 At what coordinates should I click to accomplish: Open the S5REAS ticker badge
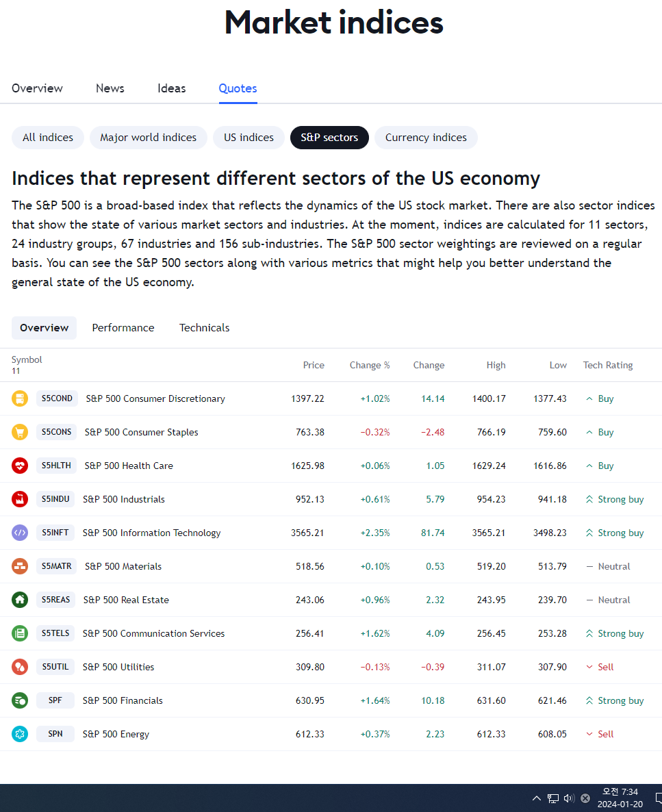click(56, 600)
